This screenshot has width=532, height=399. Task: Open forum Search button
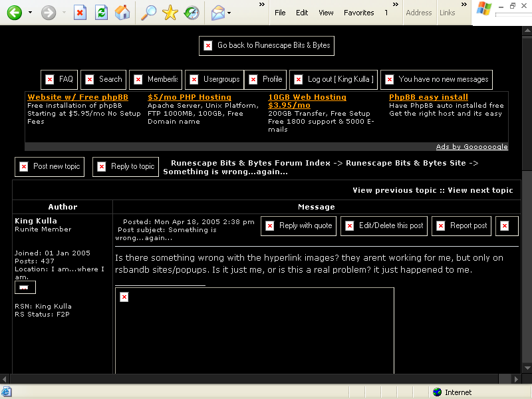104,79
